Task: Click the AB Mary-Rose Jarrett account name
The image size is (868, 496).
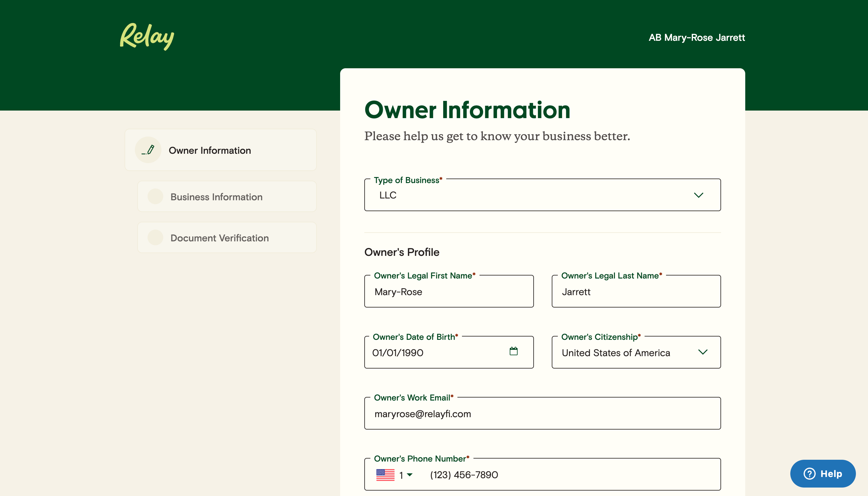Action: pyautogui.click(x=696, y=37)
